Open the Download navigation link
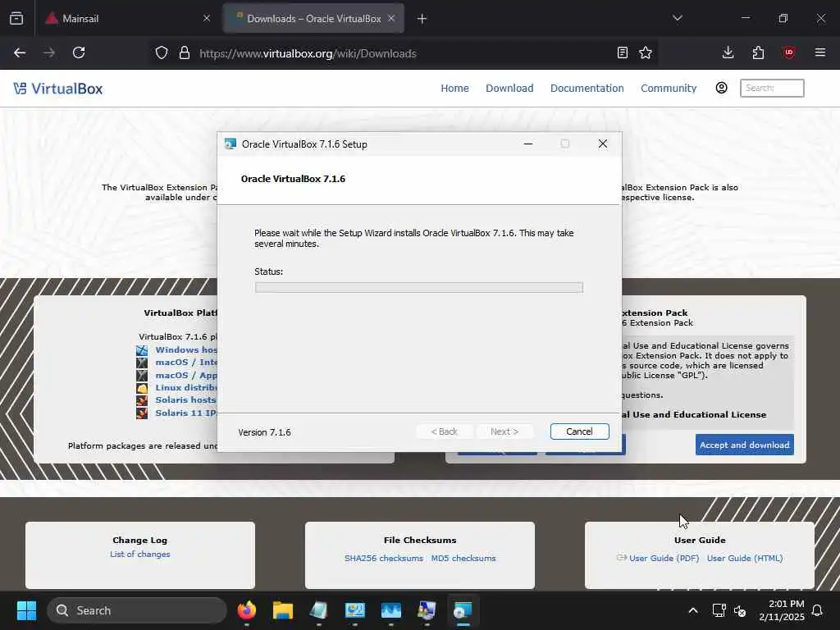840x630 pixels. click(x=509, y=88)
